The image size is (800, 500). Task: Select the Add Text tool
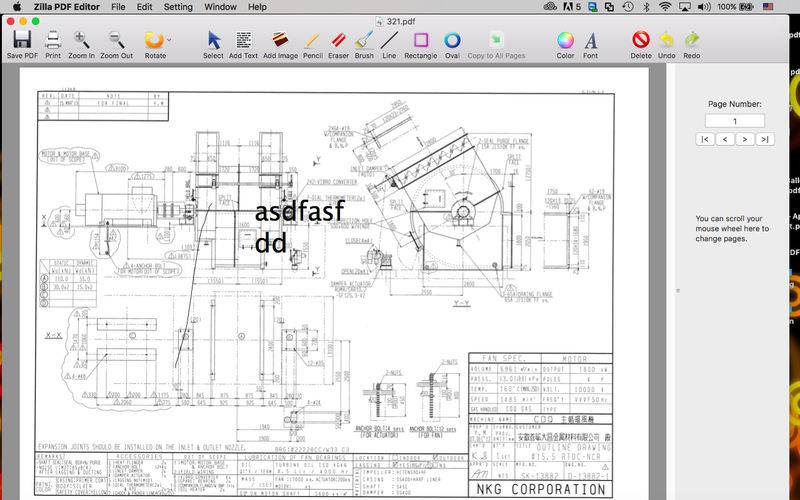(x=243, y=40)
